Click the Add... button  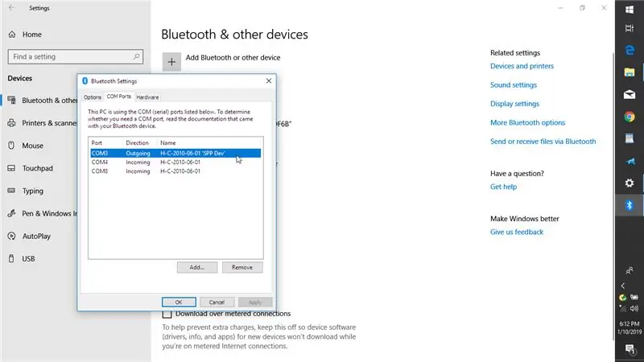point(197,267)
